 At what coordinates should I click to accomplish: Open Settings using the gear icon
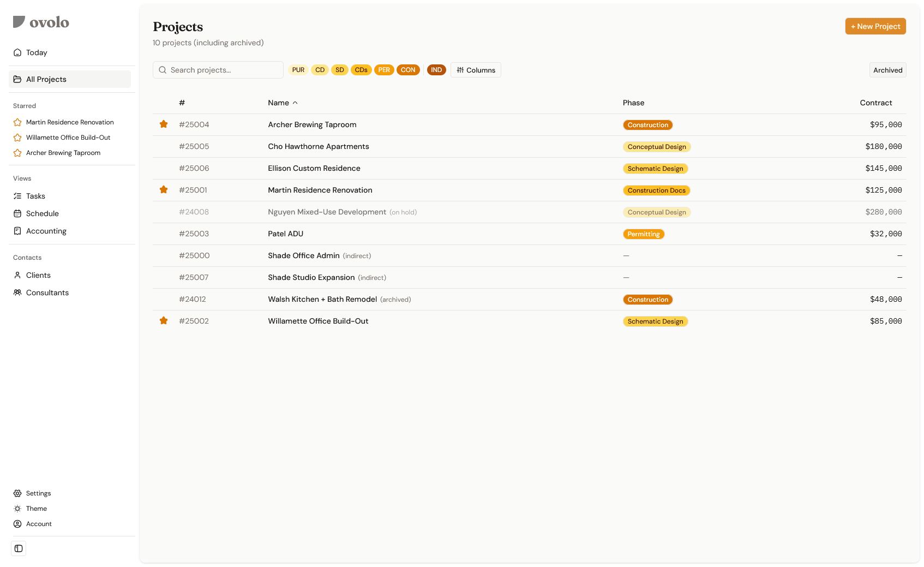(x=17, y=493)
